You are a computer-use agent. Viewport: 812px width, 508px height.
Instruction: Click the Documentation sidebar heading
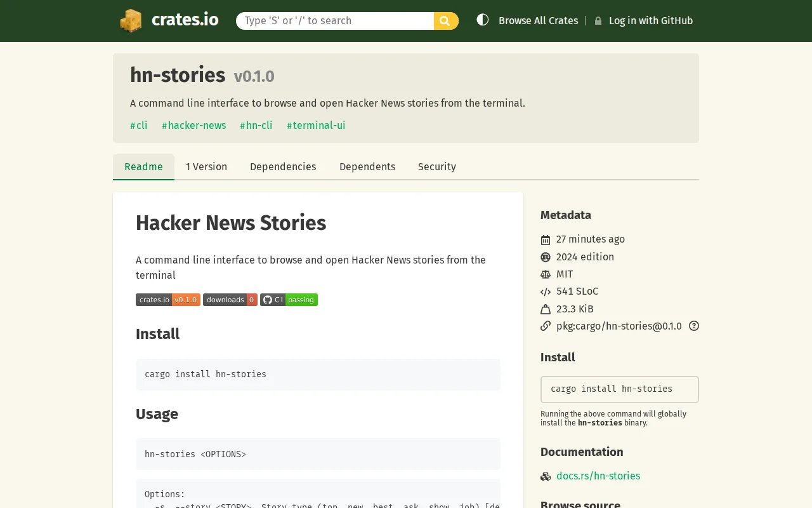[582, 452]
